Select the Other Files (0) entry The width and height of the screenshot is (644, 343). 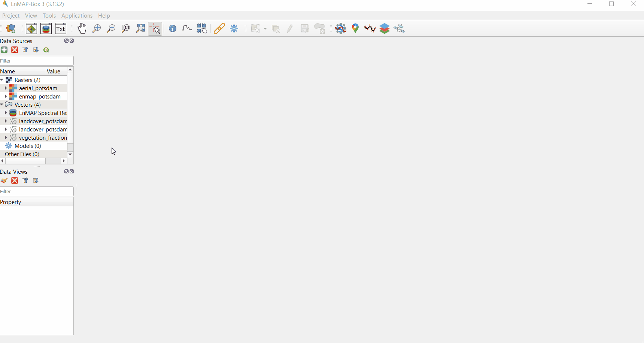click(x=22, y=154)
